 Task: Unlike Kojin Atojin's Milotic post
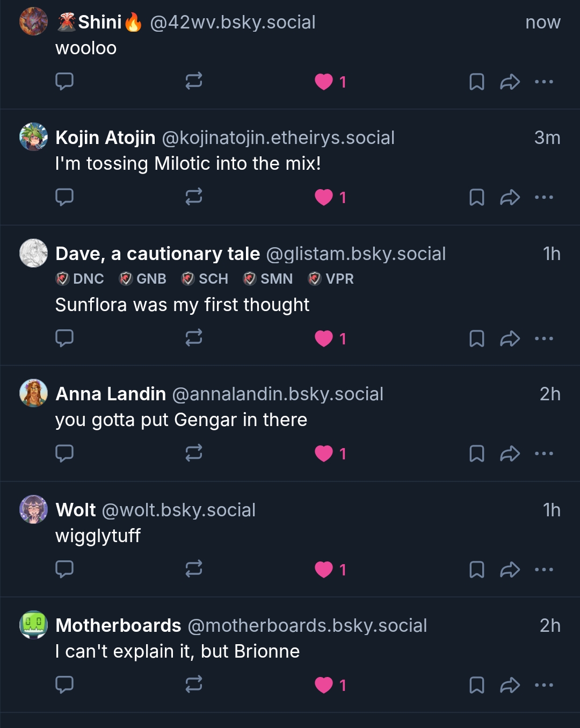tap(324, 197)
